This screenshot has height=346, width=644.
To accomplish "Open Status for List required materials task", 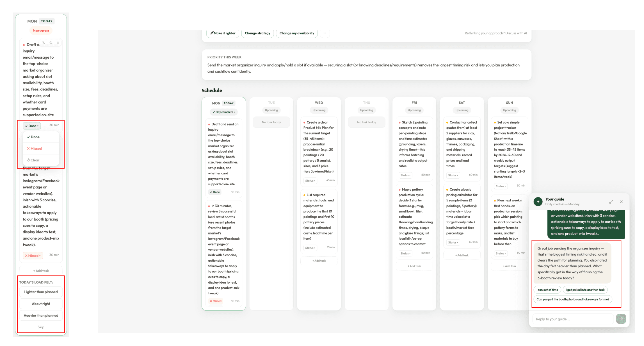I will pyautogui.click(x=310, y=248).
